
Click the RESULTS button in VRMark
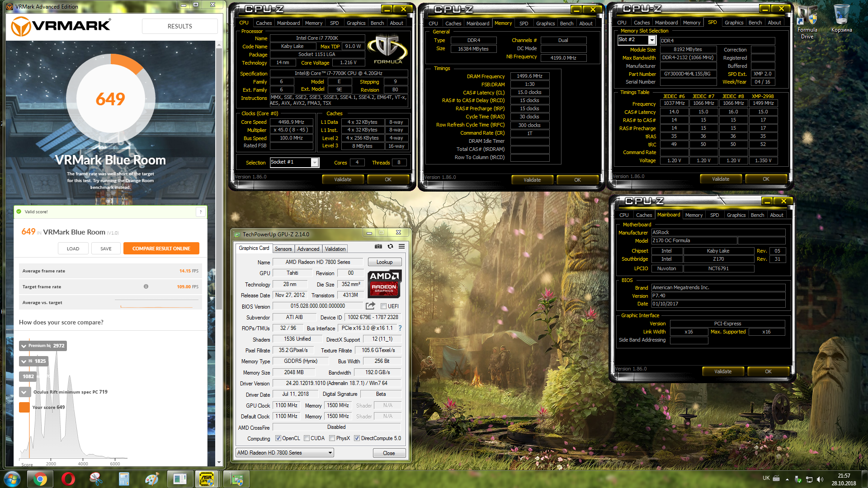[x=179, y=26]
